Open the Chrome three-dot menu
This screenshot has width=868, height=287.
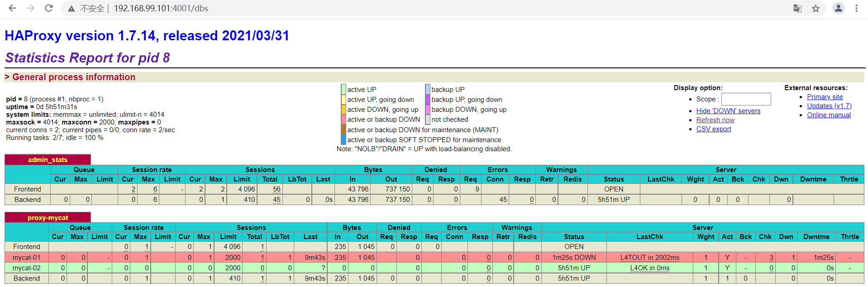pos(856,8)
